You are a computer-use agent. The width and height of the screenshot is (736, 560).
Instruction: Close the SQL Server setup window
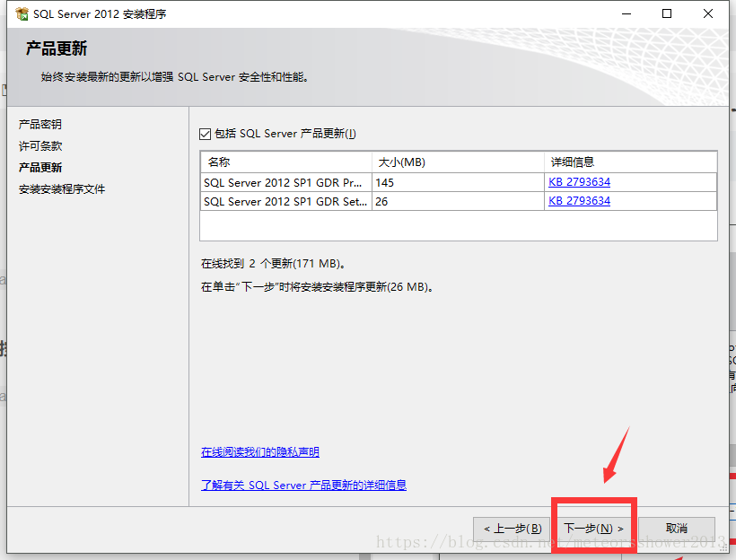(708, 14)
